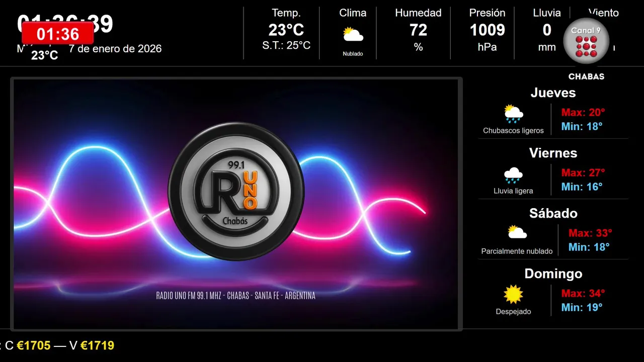
Task: Click Friday's Min: 16° value
Action: 582,187
